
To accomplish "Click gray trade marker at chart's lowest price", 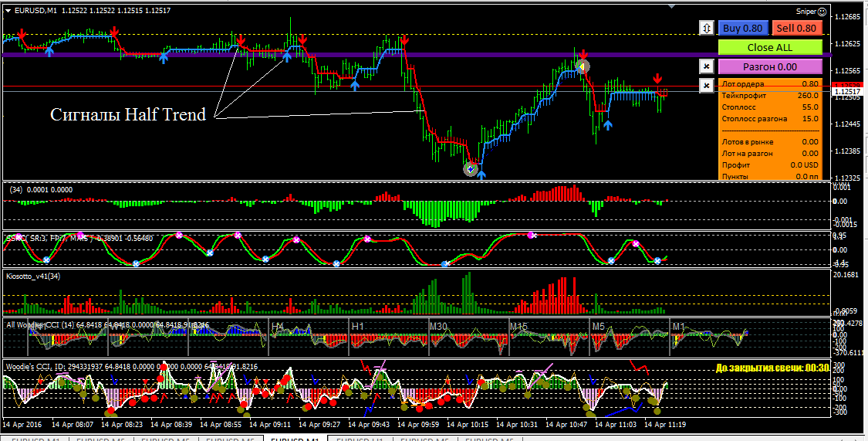I will [x=470, y=168].
